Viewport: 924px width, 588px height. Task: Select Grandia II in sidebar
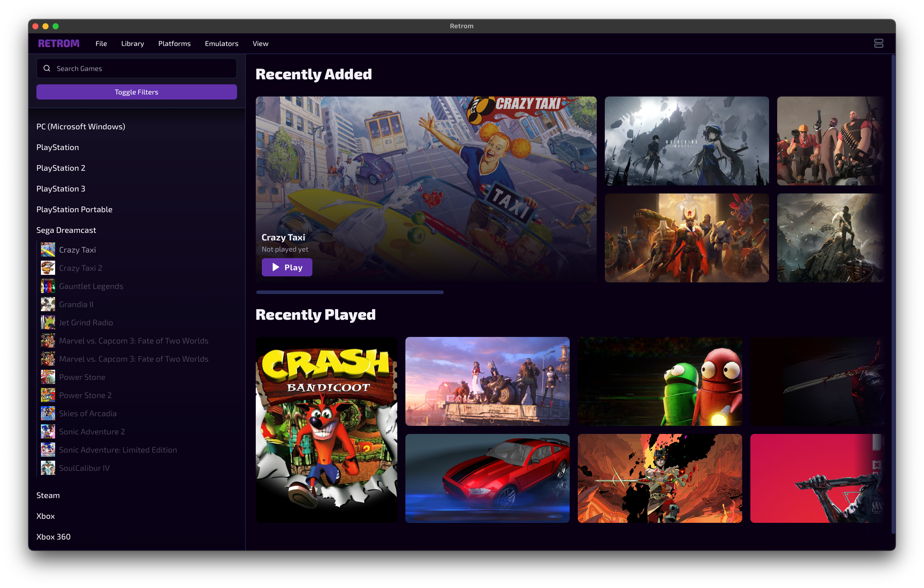pyautogui.click(x=76, y=304)
